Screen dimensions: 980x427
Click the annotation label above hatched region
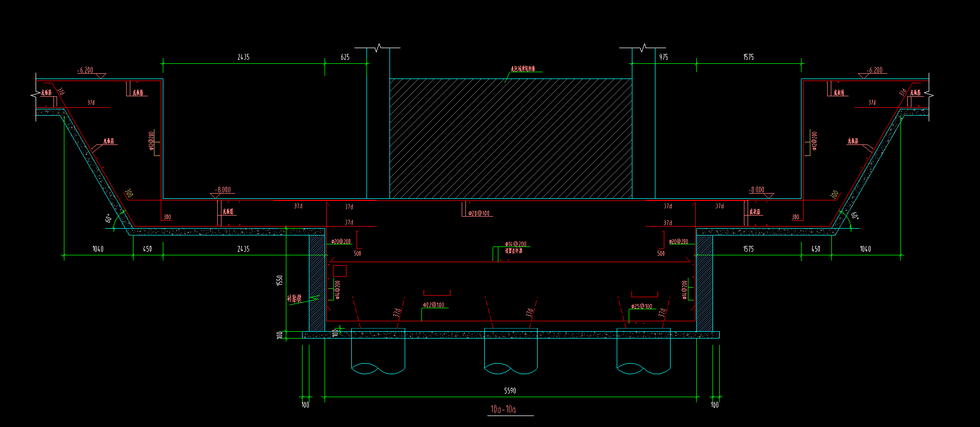coord(523,69)
